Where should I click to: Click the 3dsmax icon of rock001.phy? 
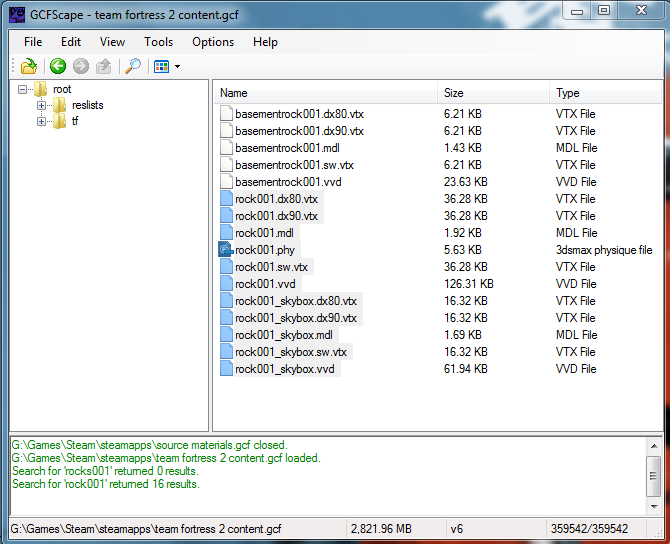(226, 250)
